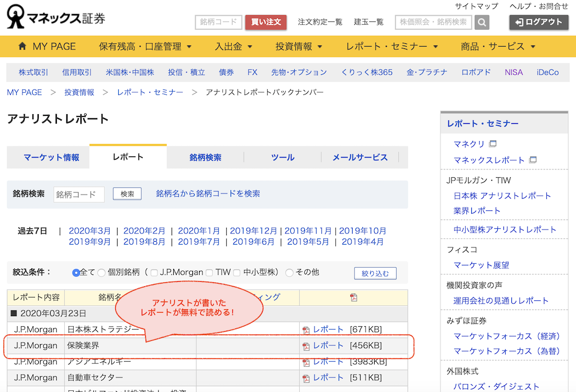This screenshot has width=576, height=392.
Task: Open NISA in sub navigation
Action: click(x=514, y=72)
